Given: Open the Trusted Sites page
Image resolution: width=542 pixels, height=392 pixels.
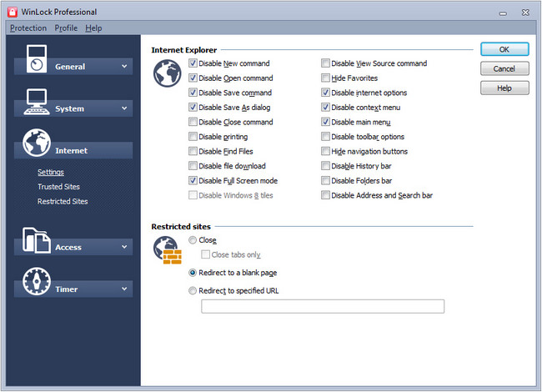Looking at the screenshot, I should click(x=58, y=187).
